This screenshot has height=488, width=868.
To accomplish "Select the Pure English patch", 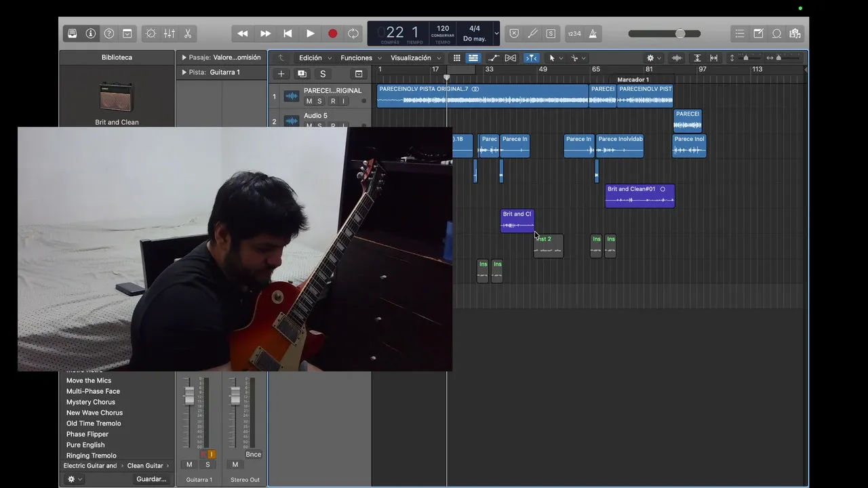I will (x=85, y=445).
